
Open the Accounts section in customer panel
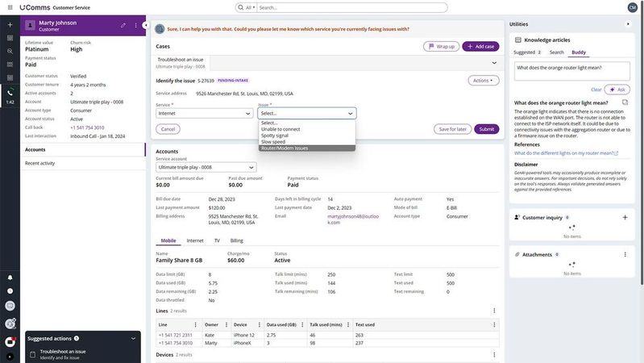82,150
